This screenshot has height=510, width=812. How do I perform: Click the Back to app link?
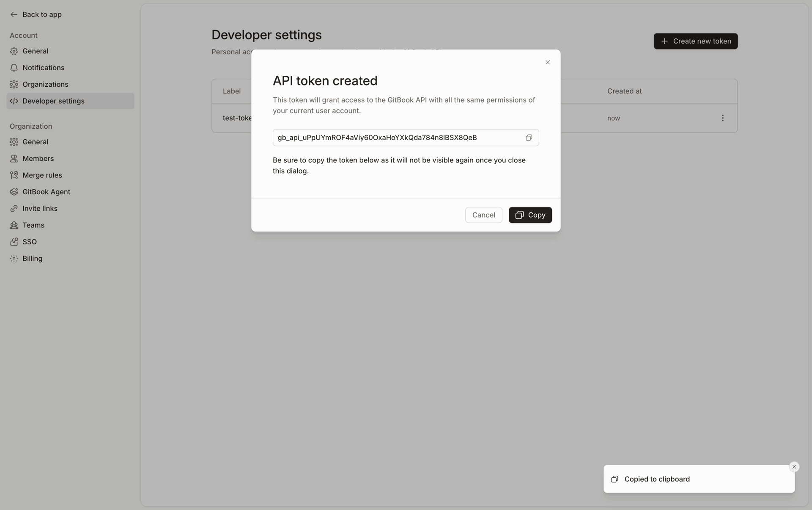click(36, 14)
